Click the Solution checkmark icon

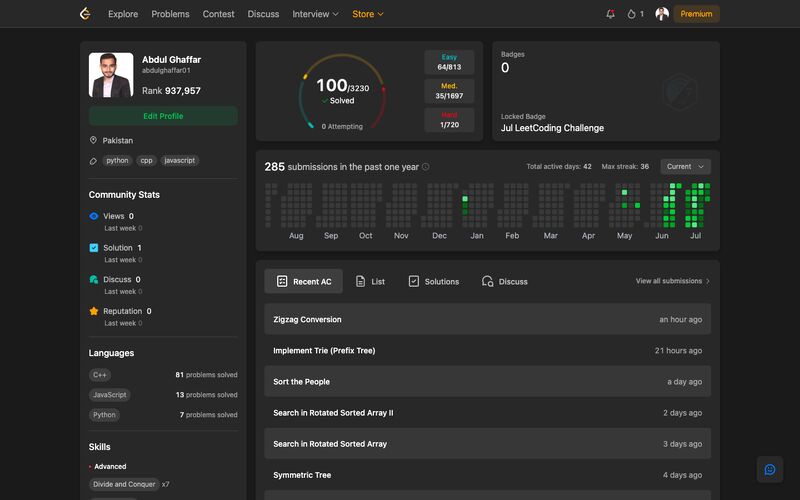pyautogui.click(x=94, y=248)
